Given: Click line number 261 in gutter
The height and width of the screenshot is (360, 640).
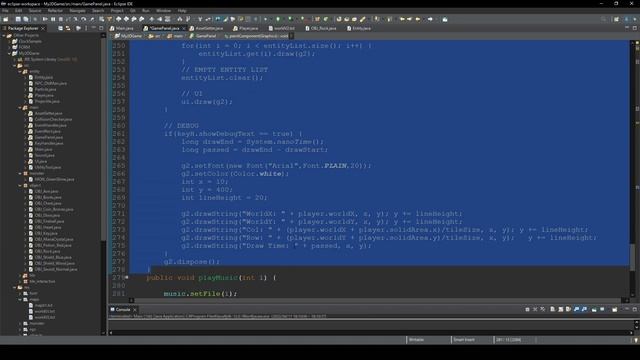Looking at the screenshot, I should coord(119,134).
